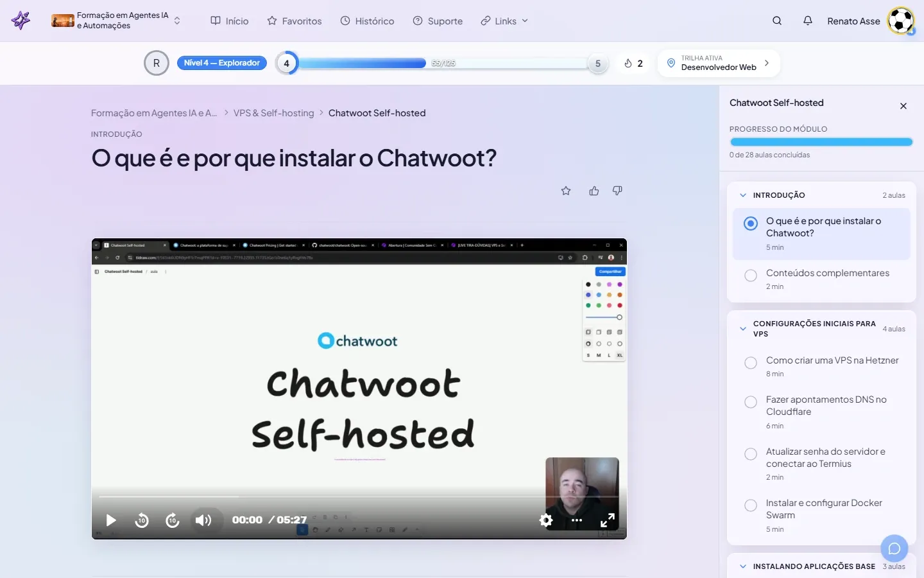This screenshot has width=924, height=578.
Task: Skip video forward 10 seconds
Action: pyautogui.click(x=173, y=520)
